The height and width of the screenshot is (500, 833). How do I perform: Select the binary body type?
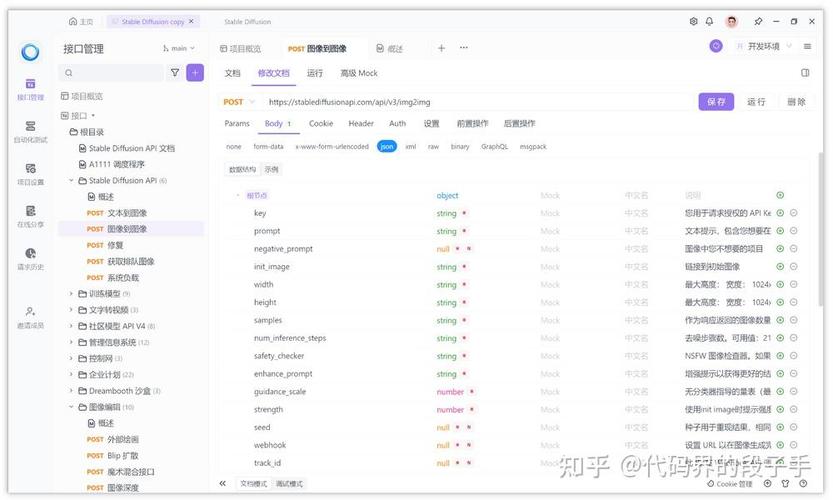pos(460,147)
